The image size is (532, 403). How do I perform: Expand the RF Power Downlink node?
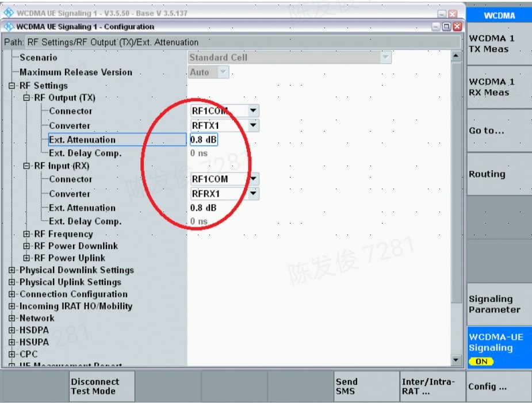click(26, 246)
